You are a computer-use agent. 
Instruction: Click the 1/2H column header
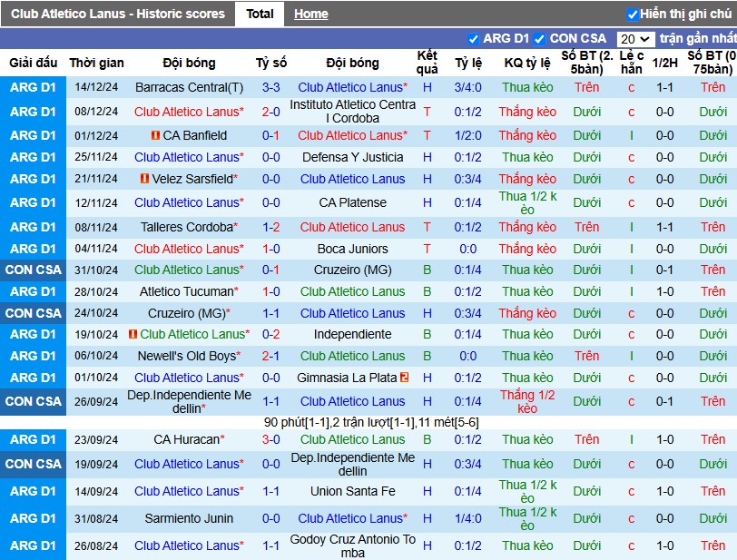point(664,63)
